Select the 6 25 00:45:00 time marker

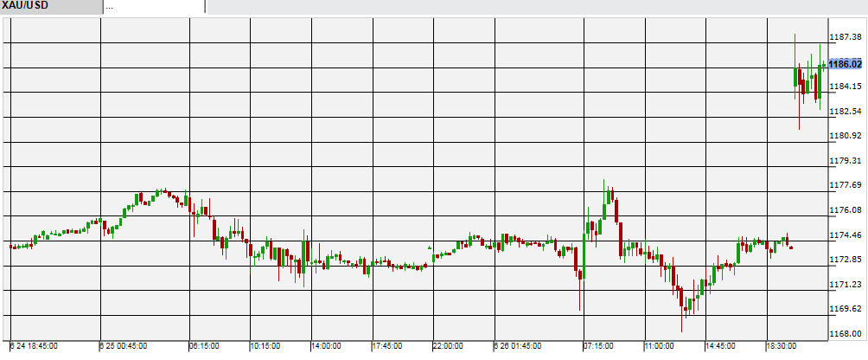124,346
